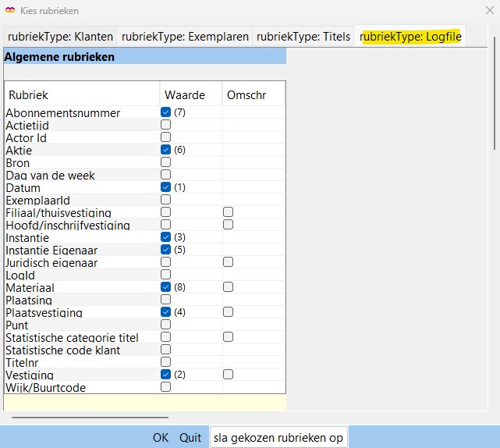Image resolution: width=500 pixels, height=448 pixels.
Task: Enable the Wijk/Buurtcode Waarde checkbox
Action: coord(165,387)
